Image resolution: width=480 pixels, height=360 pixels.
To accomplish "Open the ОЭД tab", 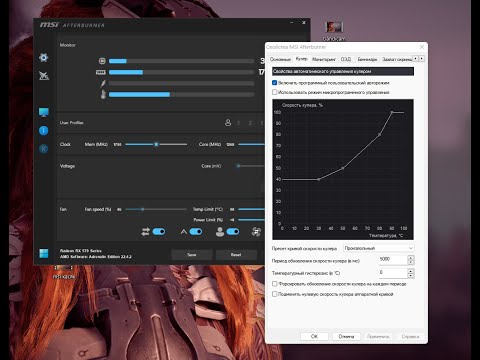I will click(x=346, y=59).
